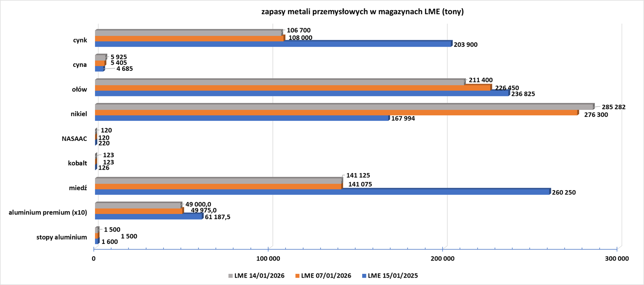This screenshot has height=285, width=644.
Task: Select the orange LME 07/01/2026 legend swatch
Action: click(x=297, y=276)
